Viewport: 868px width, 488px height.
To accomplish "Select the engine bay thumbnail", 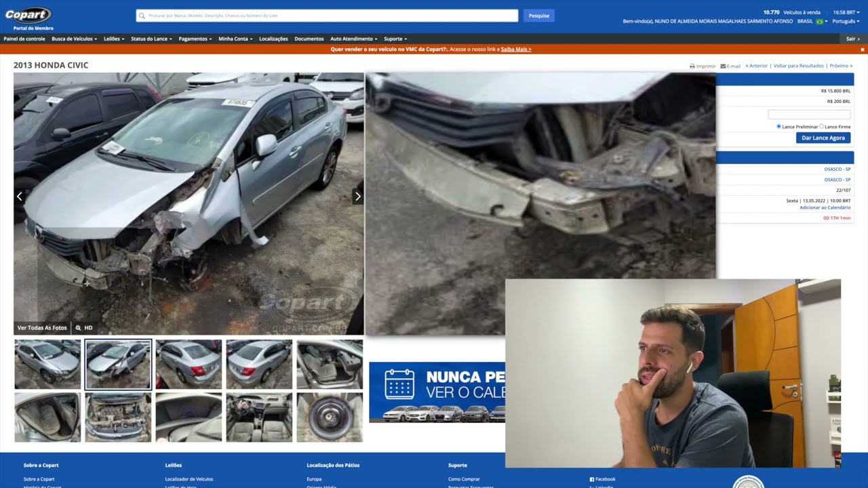I will point(118,417).
